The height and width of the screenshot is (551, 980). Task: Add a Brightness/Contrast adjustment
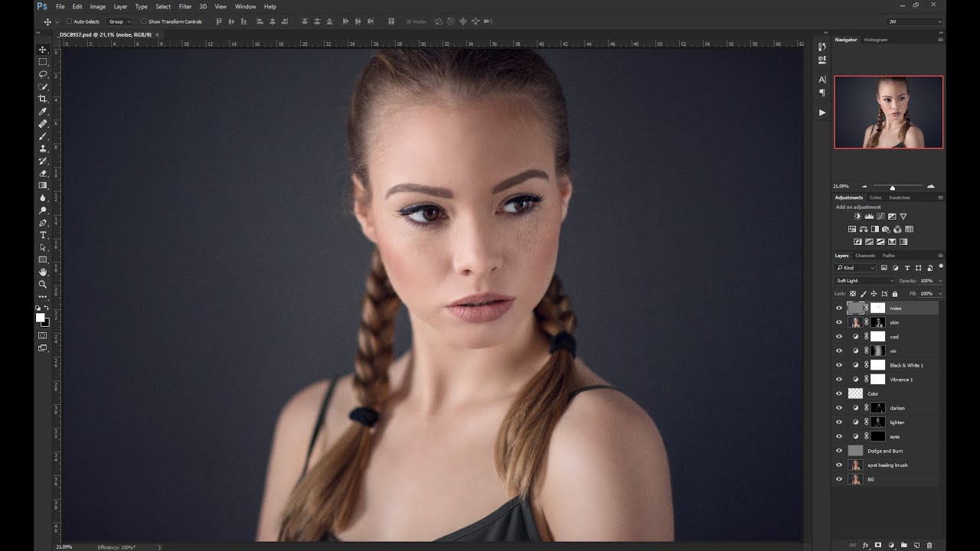tap(857, 217)
